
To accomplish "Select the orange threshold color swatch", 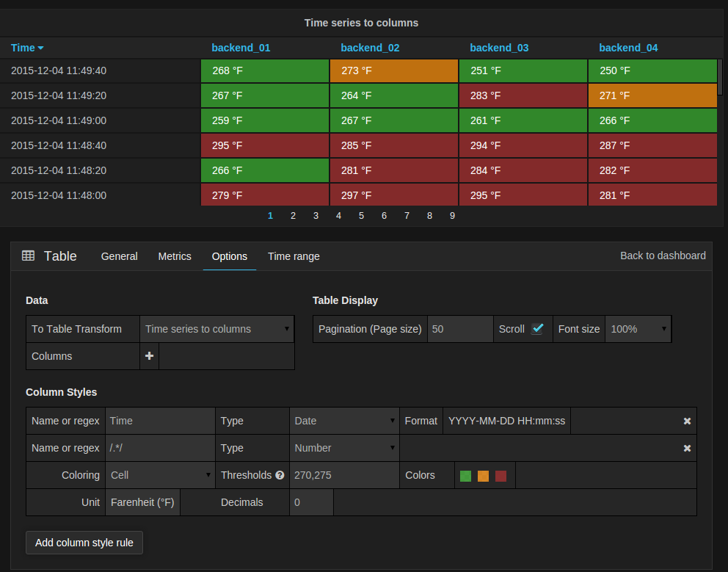I will (x=484, y=476).
